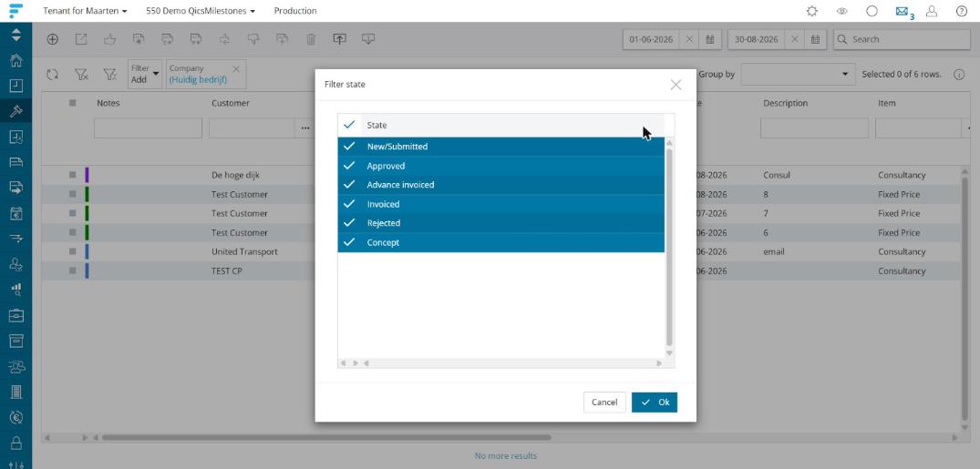
Task: Click the application logo icon
Action: click(16, 11)
